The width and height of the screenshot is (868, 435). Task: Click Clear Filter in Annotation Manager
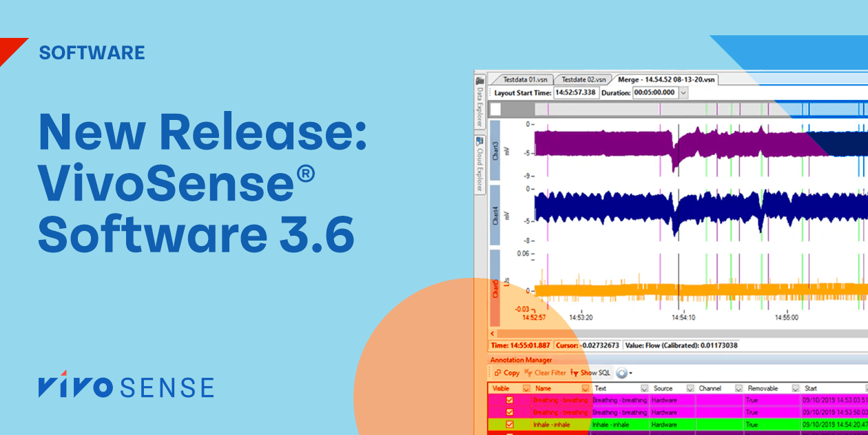[546, 373]
